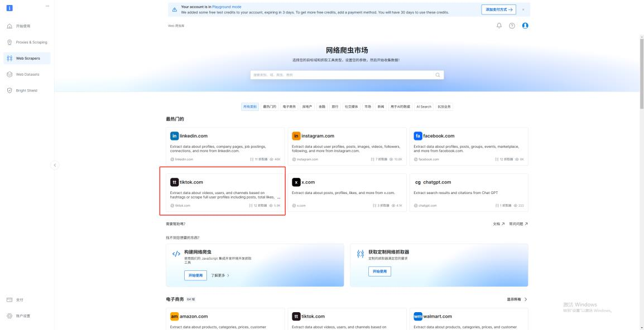
Task: Click the instagram.com card title
Action: tap(318, 136)
